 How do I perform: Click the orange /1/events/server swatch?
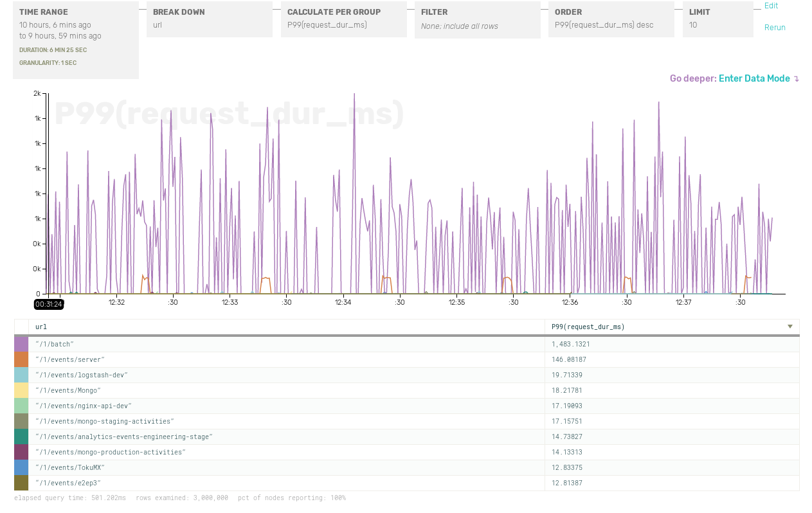coord(21,359)
